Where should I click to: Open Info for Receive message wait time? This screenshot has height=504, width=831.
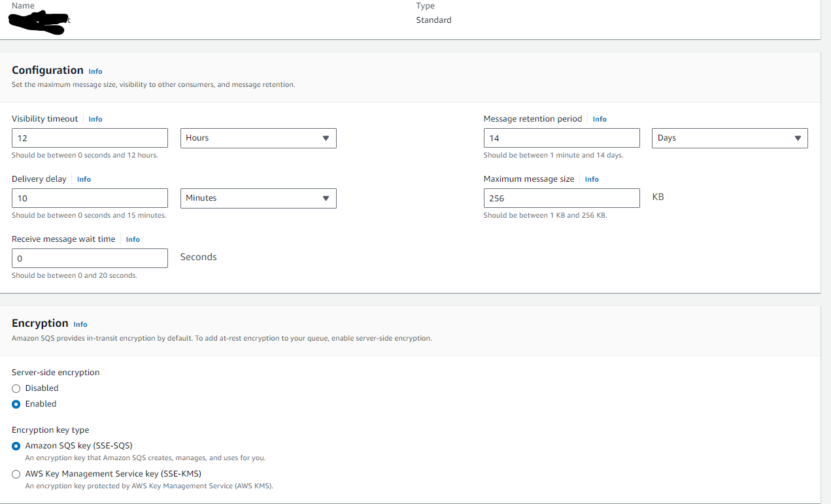[133, 239]
